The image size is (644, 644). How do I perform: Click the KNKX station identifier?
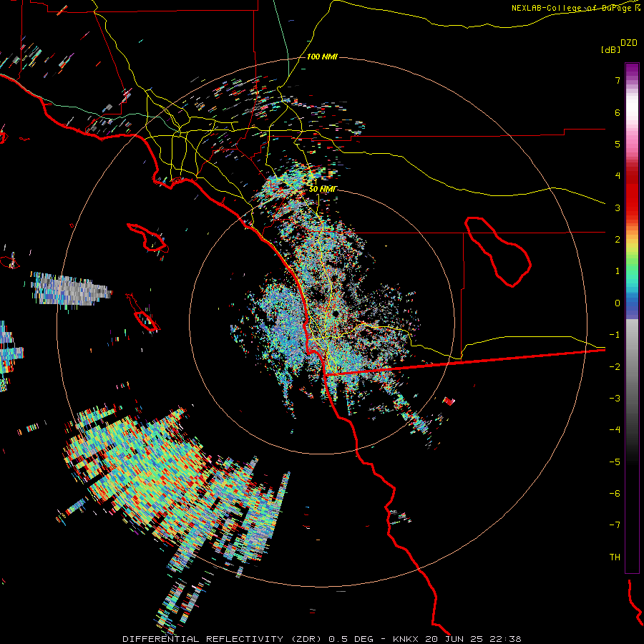tap(406, 639)
